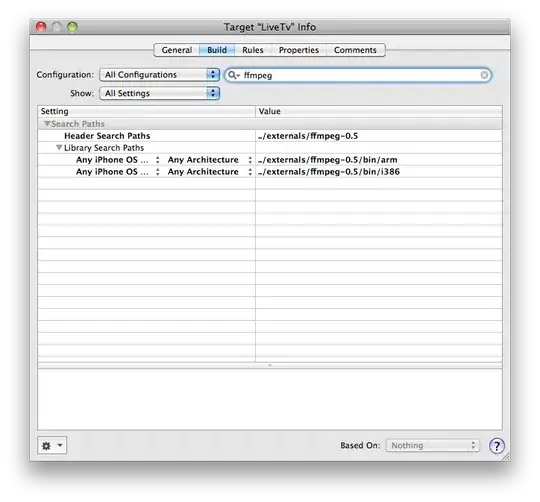
Task: Open the Based On dropdown
Action: (433, 446)
